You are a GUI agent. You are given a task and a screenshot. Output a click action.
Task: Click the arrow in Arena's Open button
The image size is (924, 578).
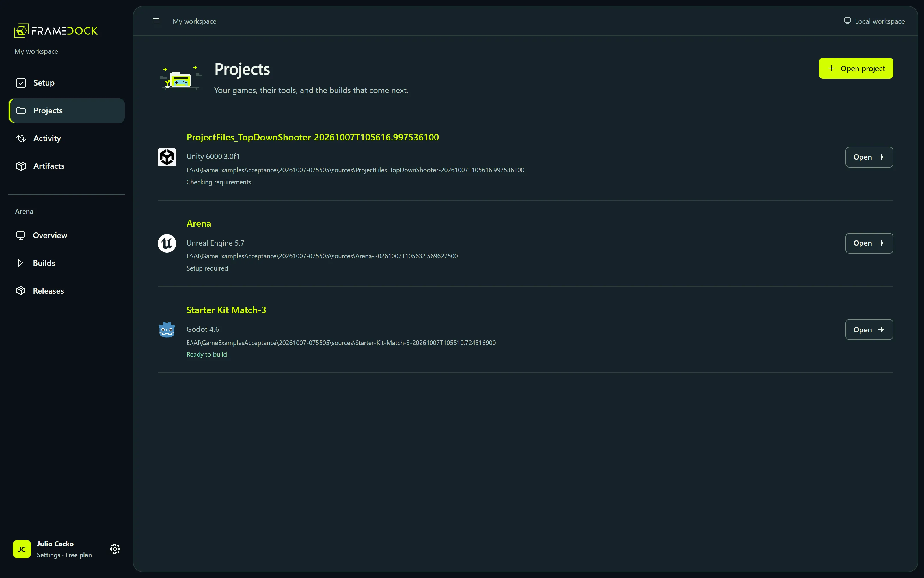pyautogui.click(x=881, y=243)
